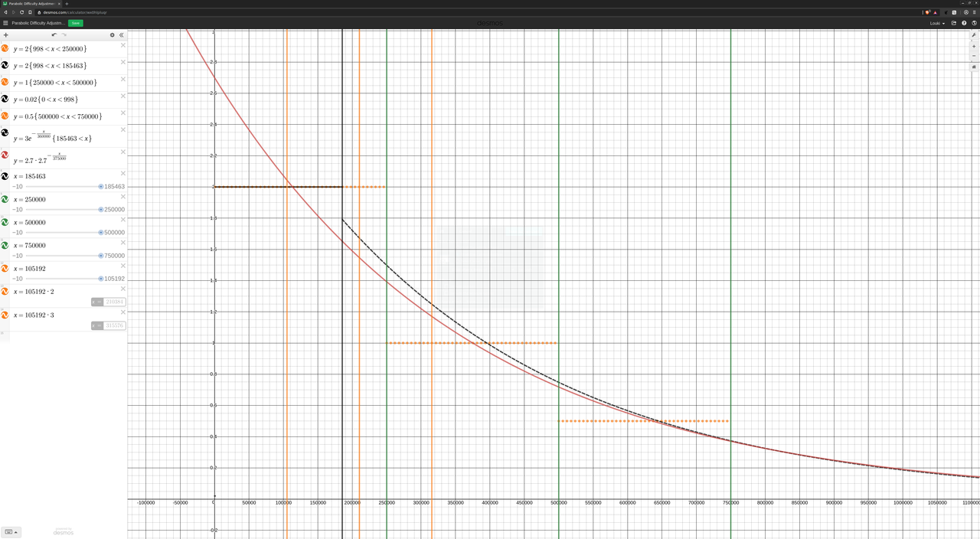Screen dimensions: 980x539
Task: Redo the expression edit
Action: pyautogui.click(x=64, y=35)
